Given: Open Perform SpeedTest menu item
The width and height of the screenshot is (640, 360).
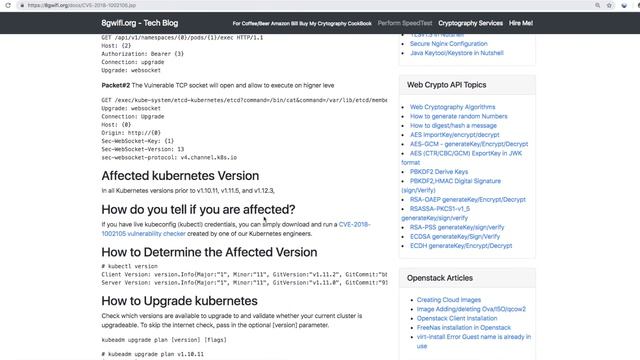Looking at the screenshot, I should pyautogui.click(x=404, y=23).
